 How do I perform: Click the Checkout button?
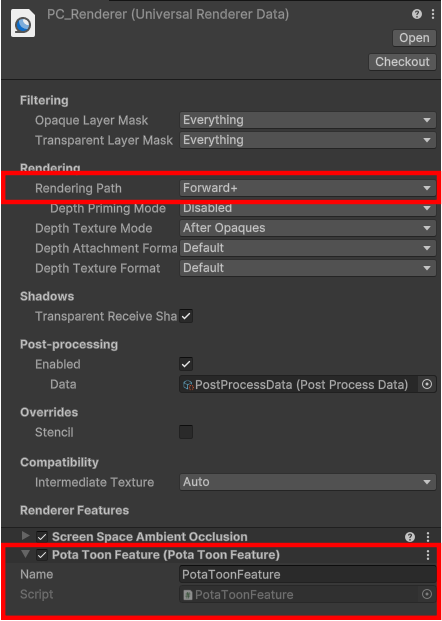pyautogui.click(x=402, y=62)
